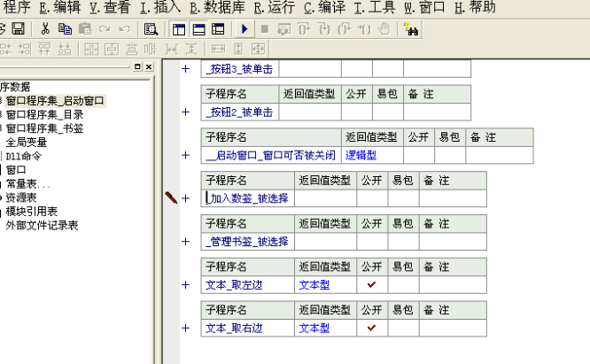
Task: Toggle 易包 cell for 文本_取右边
Action: tap(403, 328)
